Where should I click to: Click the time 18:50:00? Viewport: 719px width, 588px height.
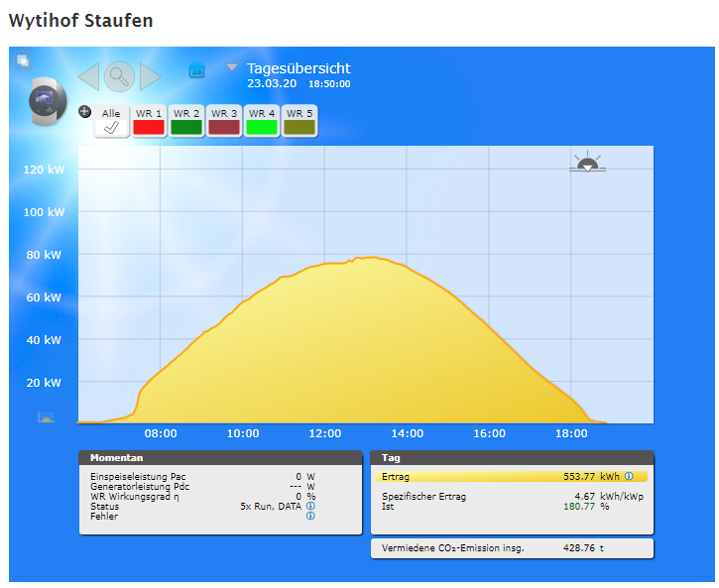[x=329, y=84]
